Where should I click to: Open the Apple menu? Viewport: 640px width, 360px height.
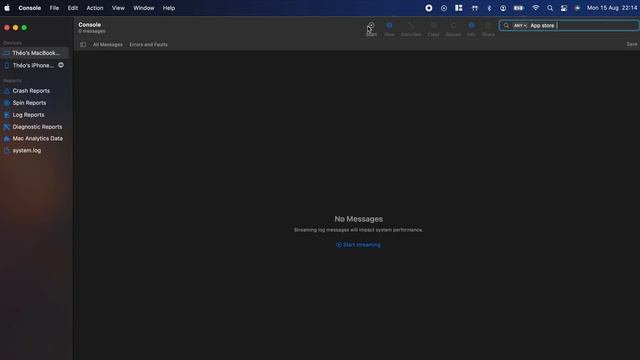point(7,8)
